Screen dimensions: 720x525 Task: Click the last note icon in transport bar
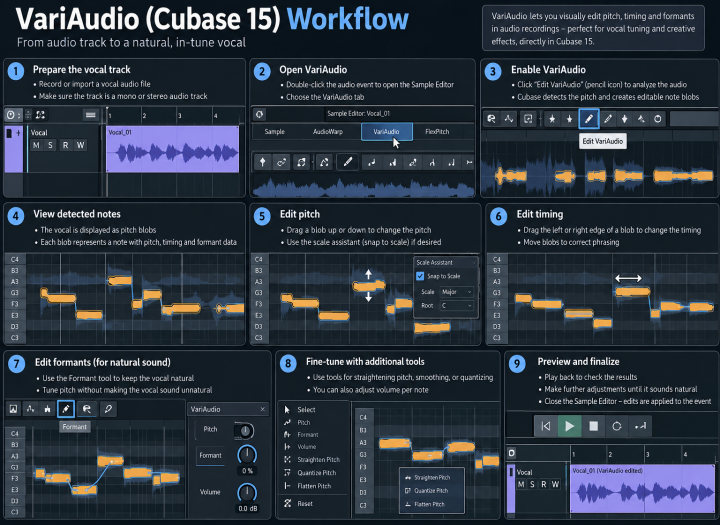coord(640,426)
